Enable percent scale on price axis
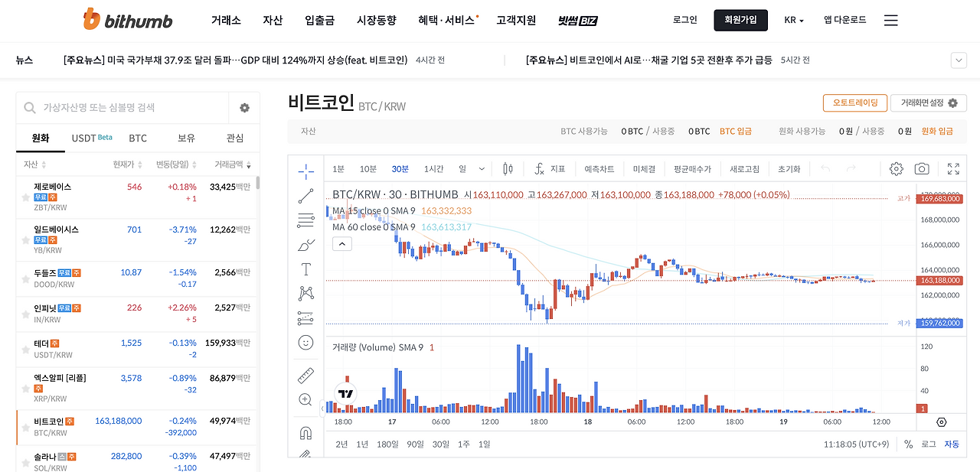The width and height of the screenshot is (980, 472). pyautogui.click(x=909, y=444)
